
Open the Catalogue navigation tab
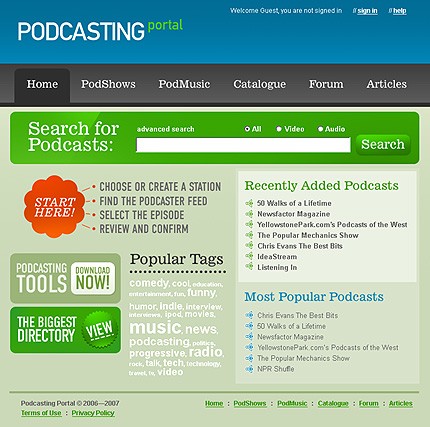coord(259,84)
